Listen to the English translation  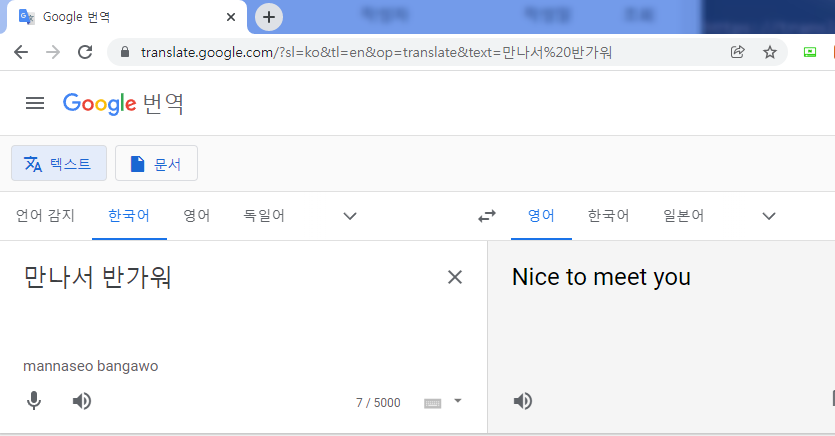(522, 401)
